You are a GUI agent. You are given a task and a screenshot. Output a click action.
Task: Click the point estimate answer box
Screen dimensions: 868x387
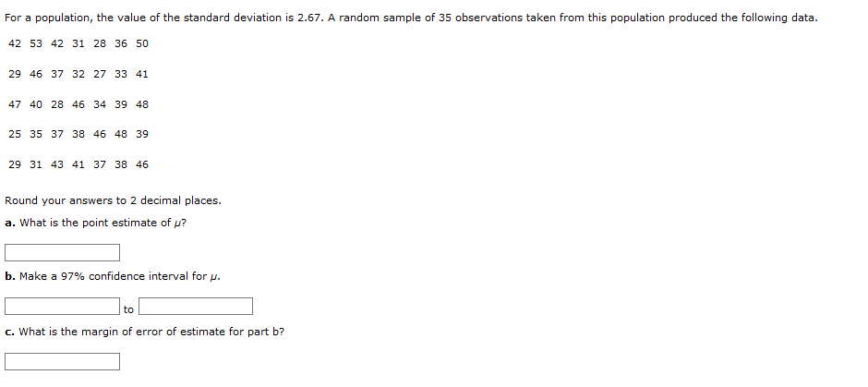point(62,252)
